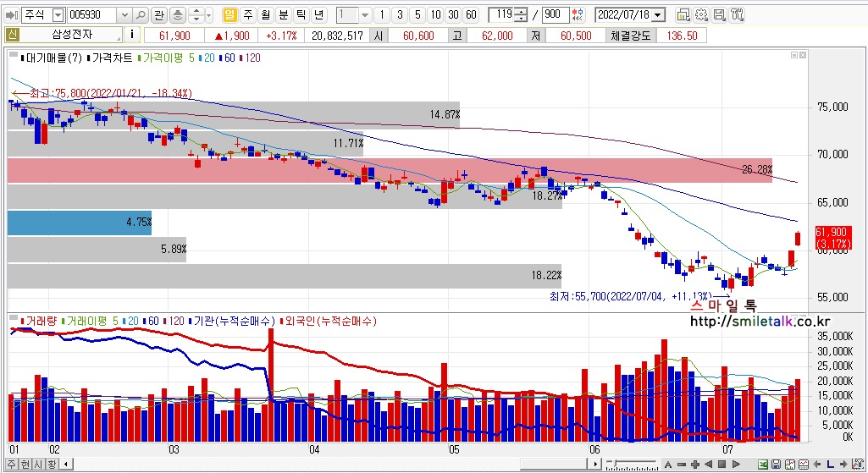Image resolution: width=868 pixels, height=473 pixels.
Task: Click the chart zoom slider at bottom
Action: click(632, 465)
